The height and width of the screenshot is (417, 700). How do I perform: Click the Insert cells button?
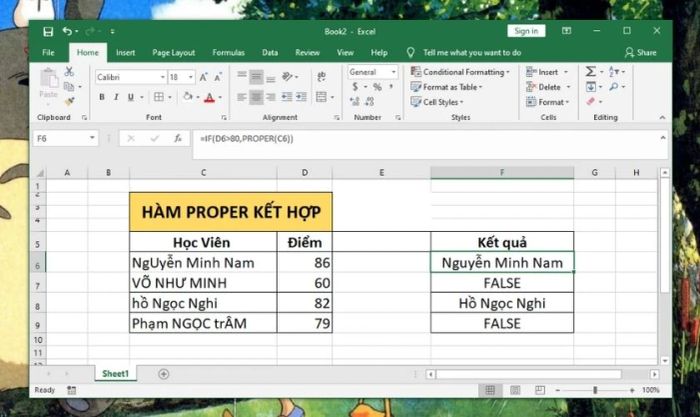547,72
